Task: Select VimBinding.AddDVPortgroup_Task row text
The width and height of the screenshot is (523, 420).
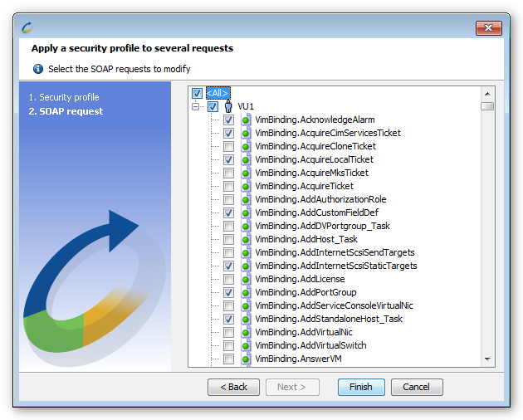Action: click(x=323, y=226)
